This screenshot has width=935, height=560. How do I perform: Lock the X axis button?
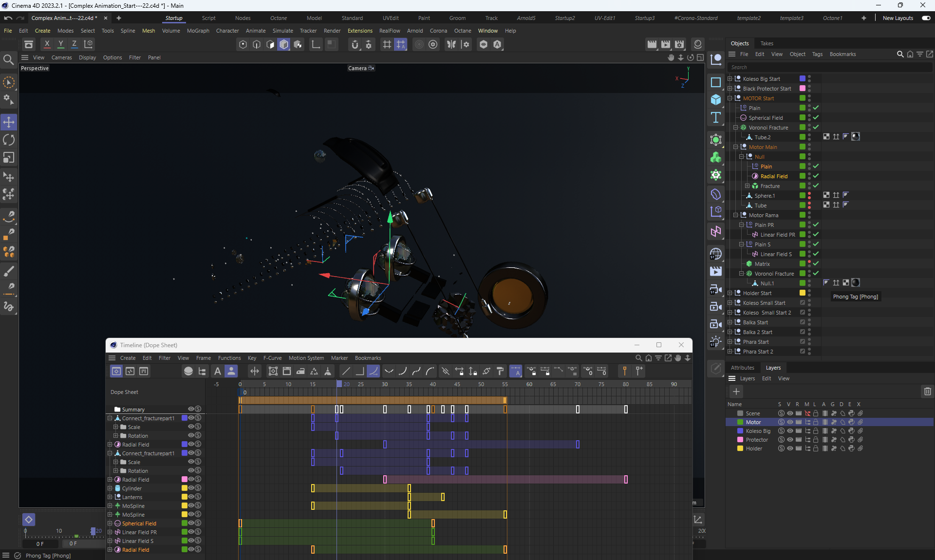click(x=47, y=44)
